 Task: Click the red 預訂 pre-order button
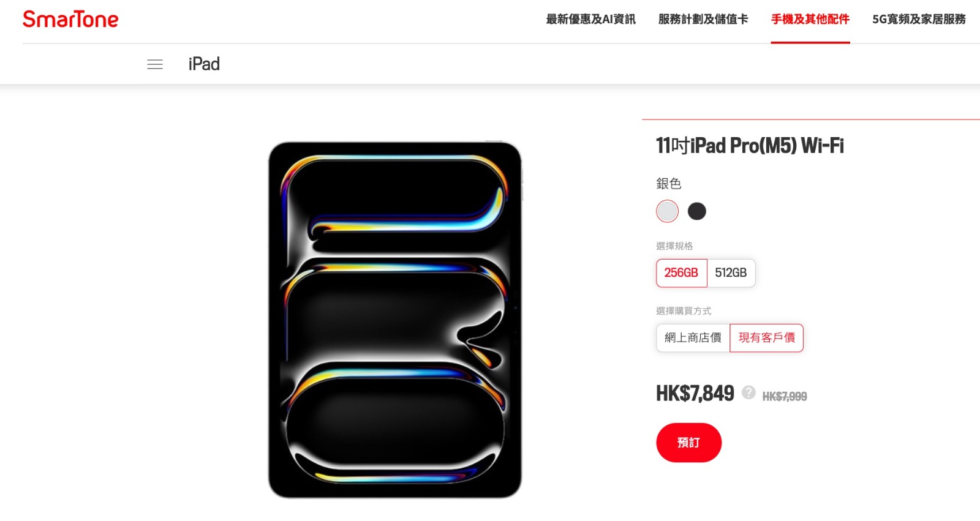coord(688,443)
